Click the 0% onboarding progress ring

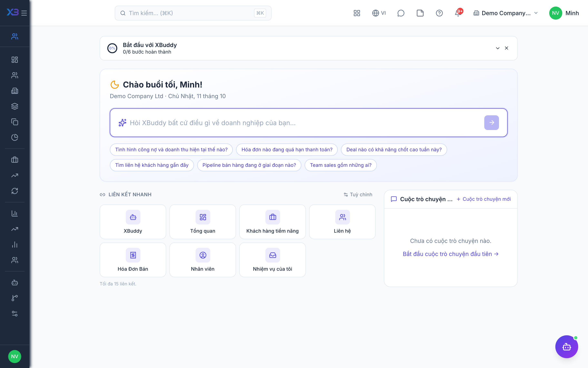point(112,48)
